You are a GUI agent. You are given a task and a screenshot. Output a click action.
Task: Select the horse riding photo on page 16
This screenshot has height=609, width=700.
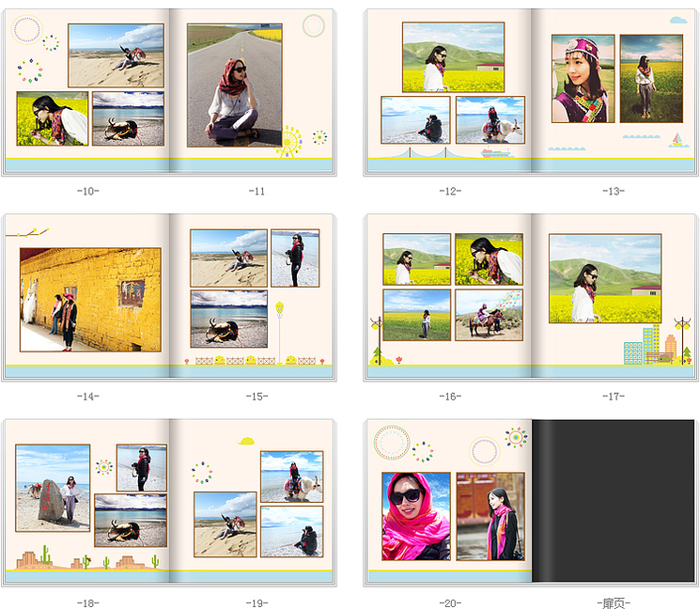489,315
